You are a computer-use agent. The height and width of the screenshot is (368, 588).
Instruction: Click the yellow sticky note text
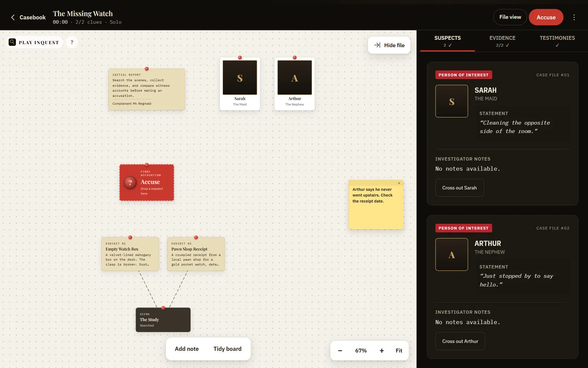point(372,195)
